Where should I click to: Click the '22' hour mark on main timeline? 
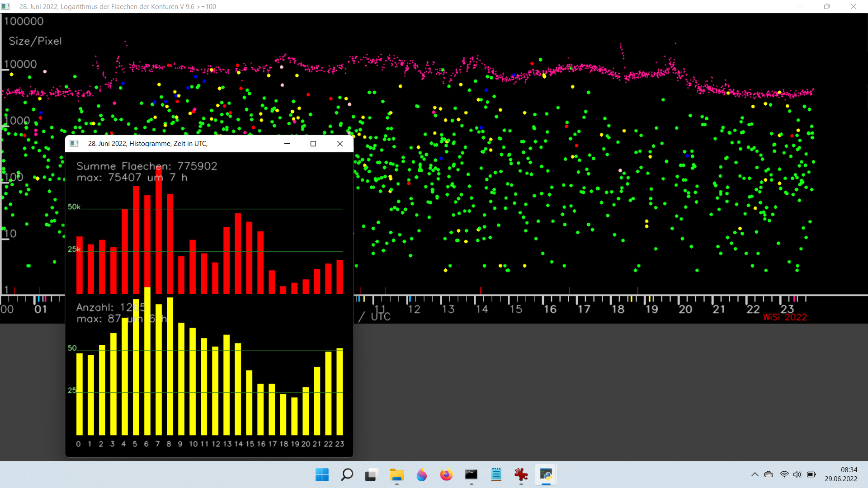click(753, 310)
